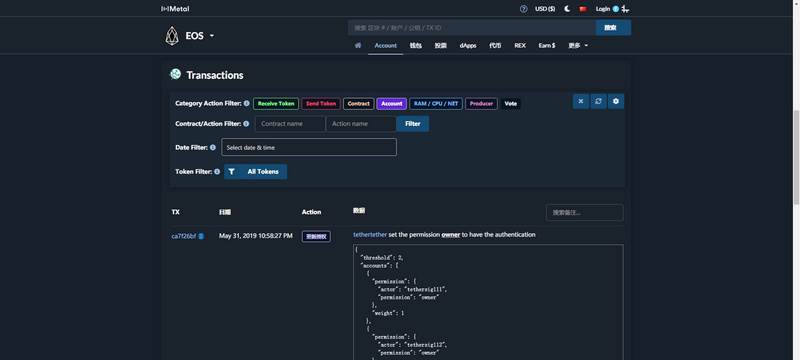The image size is (800, 360).
Task: Expand the last nav item with caret
Action: click(x=578, y=45)
